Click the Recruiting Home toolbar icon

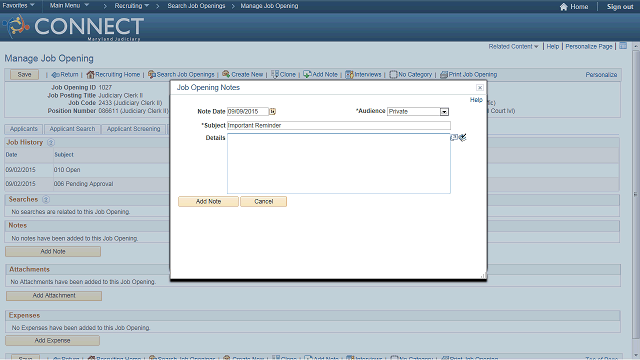coord(90,75)
